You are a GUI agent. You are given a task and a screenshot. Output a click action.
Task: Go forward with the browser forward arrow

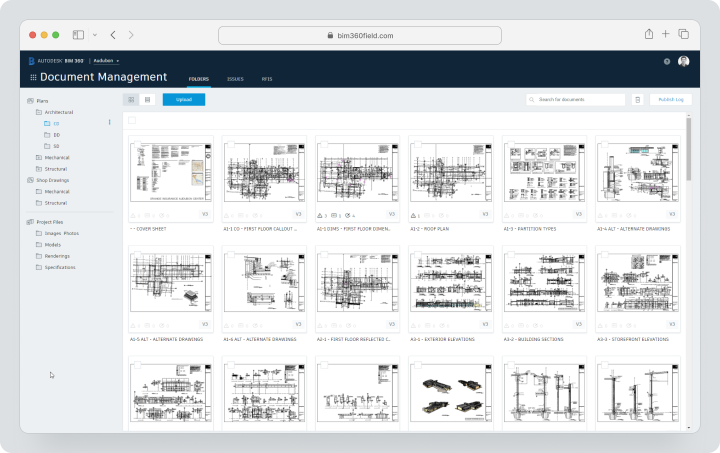click(x=131, y=35)
